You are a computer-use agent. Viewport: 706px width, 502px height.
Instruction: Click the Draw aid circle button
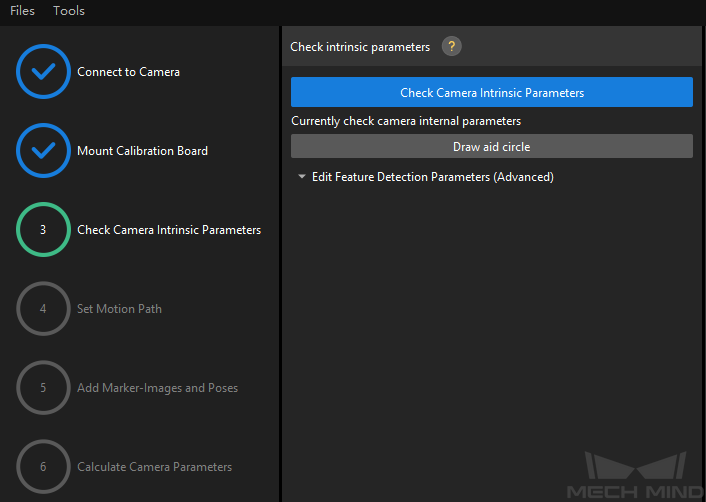491,146
